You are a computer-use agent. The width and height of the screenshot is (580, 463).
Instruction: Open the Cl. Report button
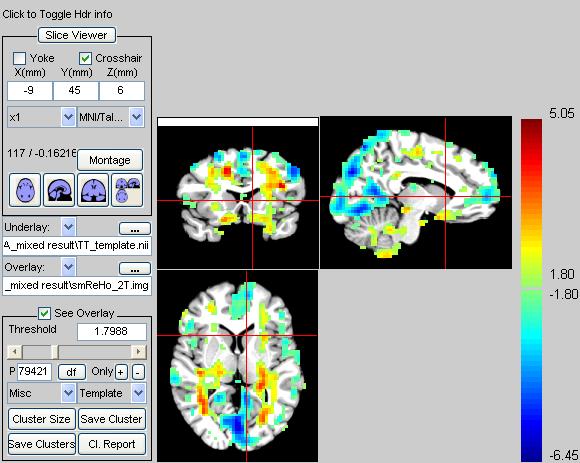coord(112,444)
